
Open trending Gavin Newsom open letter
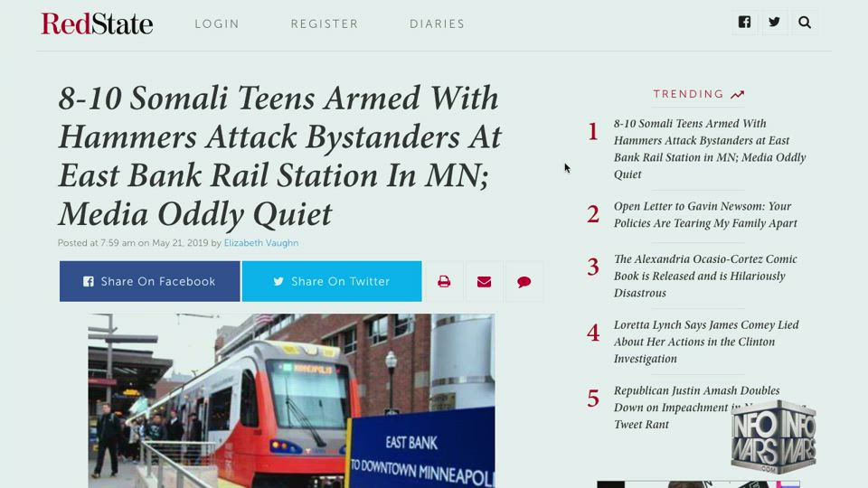point(705,215)
